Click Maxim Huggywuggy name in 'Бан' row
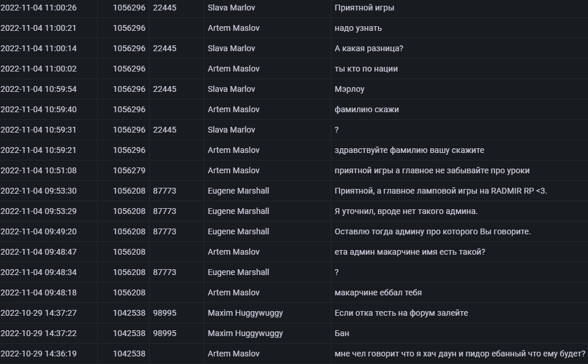The height and width of the screenshot is (364, 588). click(245, 333)
